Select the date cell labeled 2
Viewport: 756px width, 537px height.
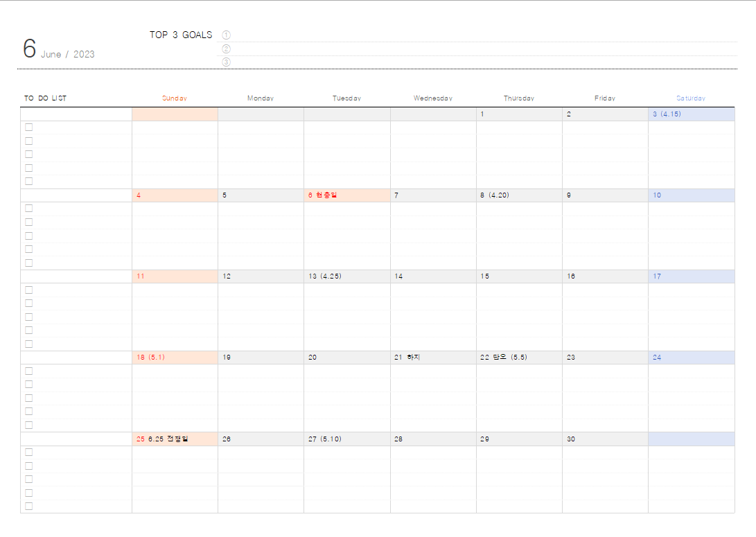[x=605, y=114]
